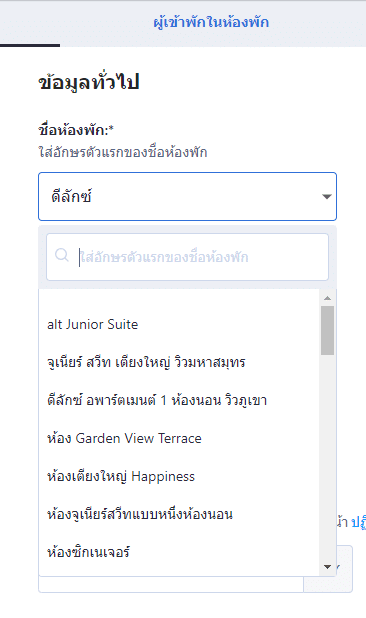The height and width of the screenshot is (618, 366).
Task: Click the magnifier icon in search box
Action: [x=62, y=255]
